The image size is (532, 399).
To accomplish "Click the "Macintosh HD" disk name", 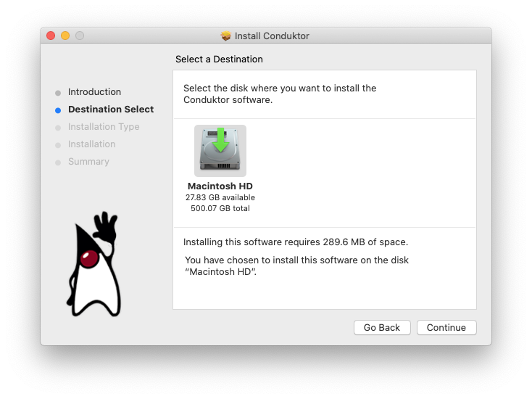I will coord(220,186).
